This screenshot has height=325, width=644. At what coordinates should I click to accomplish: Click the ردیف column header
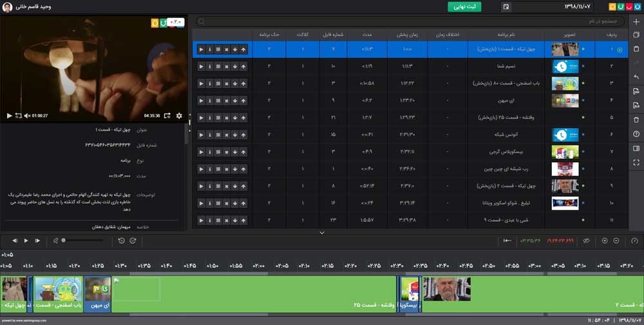pos(611,35)
